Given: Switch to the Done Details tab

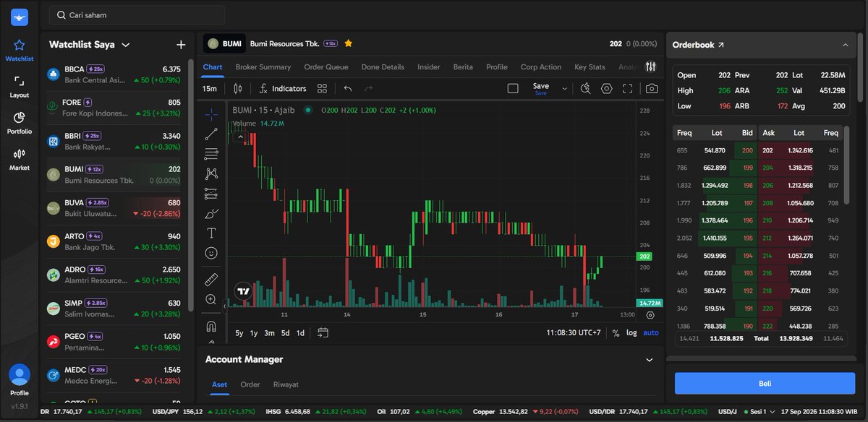Looking at the screenshot, I should [x=383, y=67].
